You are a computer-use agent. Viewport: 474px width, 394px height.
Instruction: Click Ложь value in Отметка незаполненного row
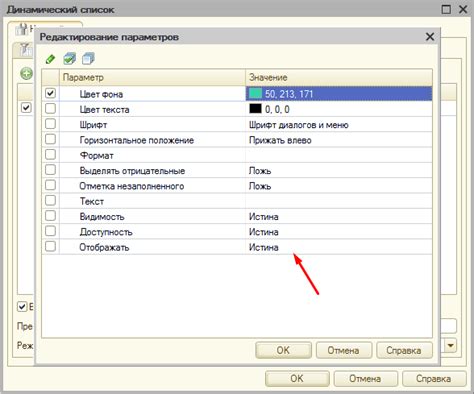pos(260,186)
